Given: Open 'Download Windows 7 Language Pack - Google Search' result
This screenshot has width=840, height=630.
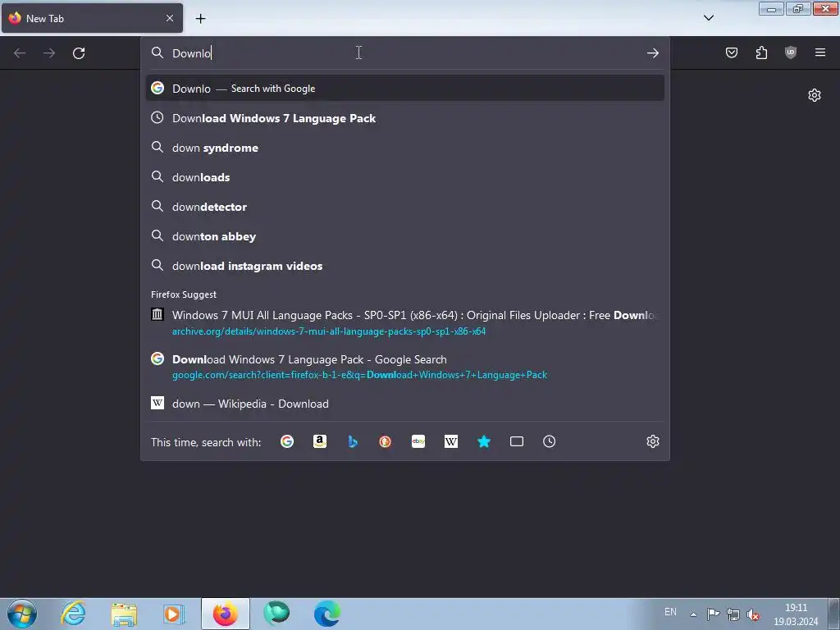Looking at the screenshot, I should (405, 367).
